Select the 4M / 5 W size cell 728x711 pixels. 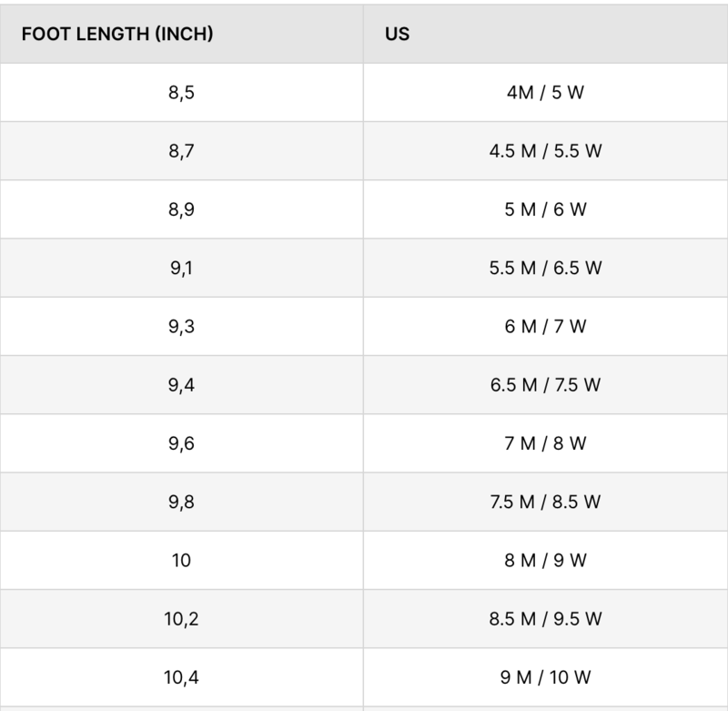545,93
